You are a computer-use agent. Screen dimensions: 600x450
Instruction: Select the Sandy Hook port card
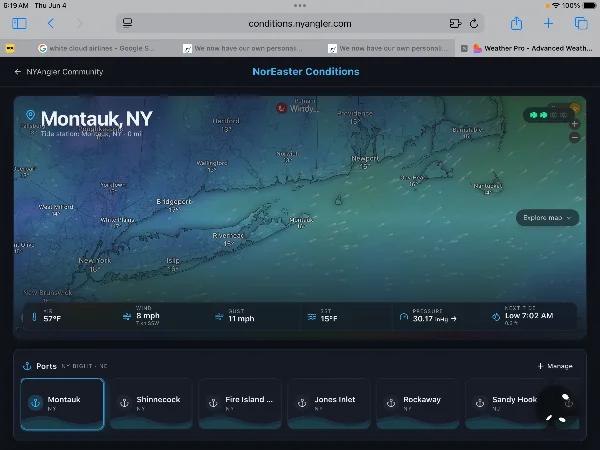click(x=506, y=404)
